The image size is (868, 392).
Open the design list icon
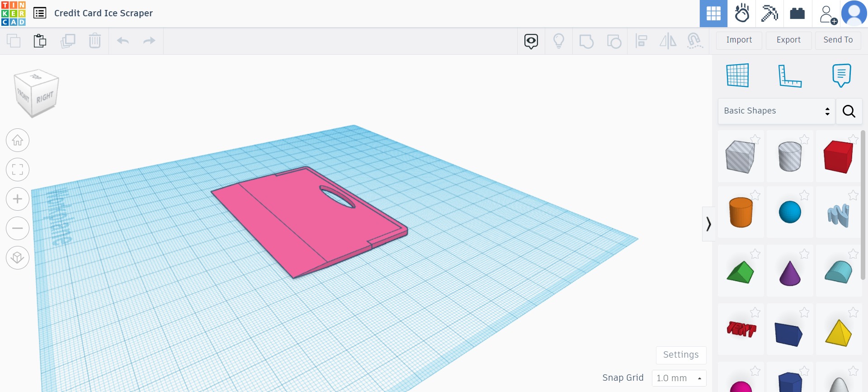pyautogui.click(x=40, y=13)
